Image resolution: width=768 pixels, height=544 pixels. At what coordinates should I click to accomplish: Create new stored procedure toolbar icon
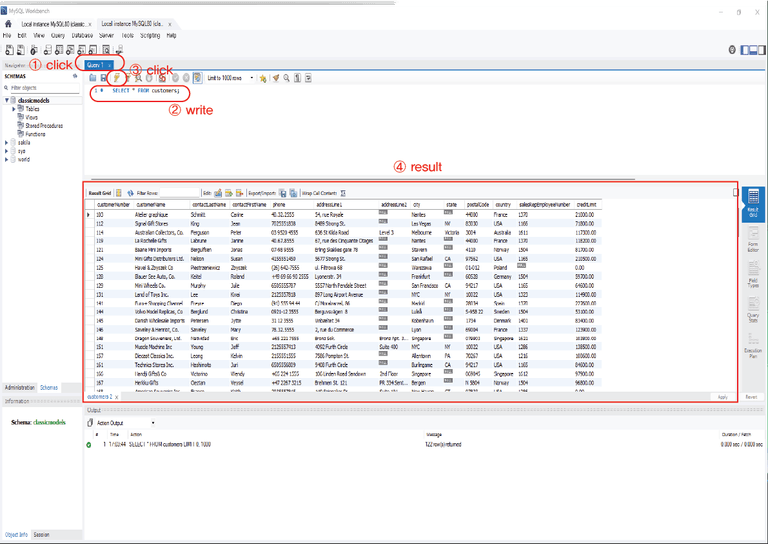click(81, 50)
